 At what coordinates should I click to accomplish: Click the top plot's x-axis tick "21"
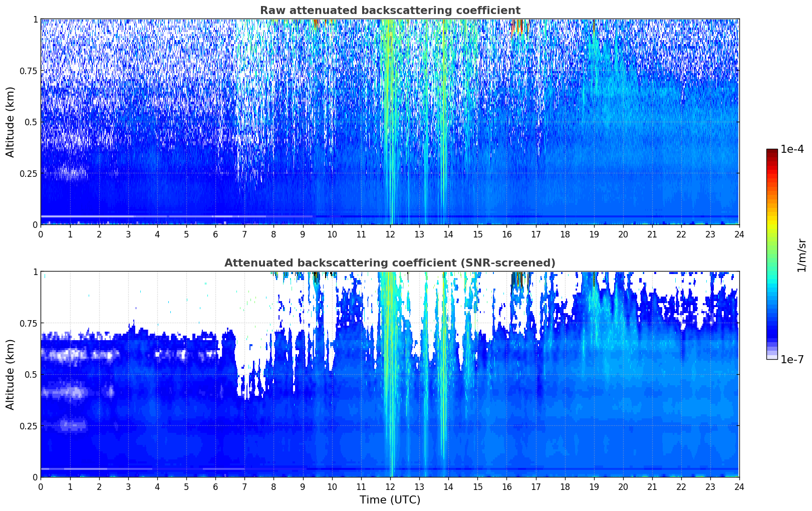click(x=652, y=234)
